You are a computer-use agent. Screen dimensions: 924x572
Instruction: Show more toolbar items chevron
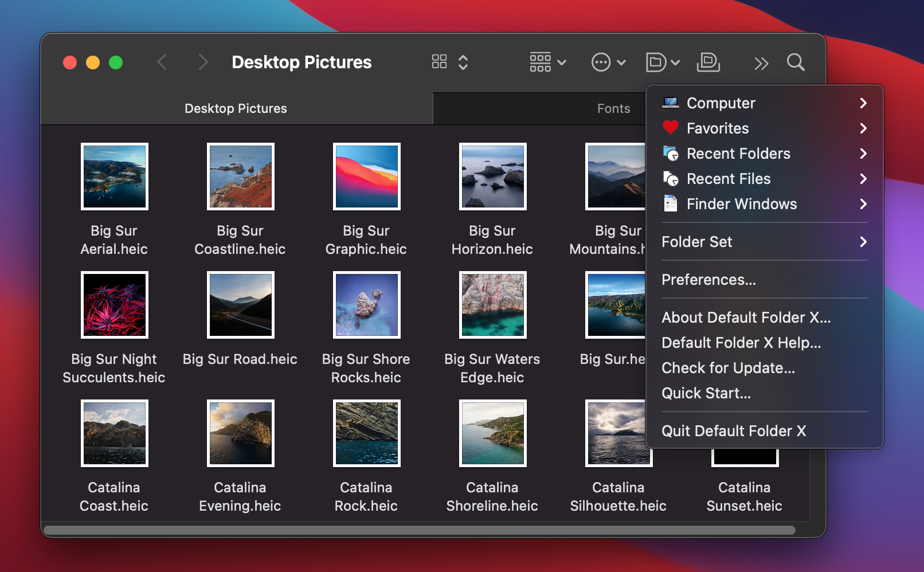coord(761,63)
